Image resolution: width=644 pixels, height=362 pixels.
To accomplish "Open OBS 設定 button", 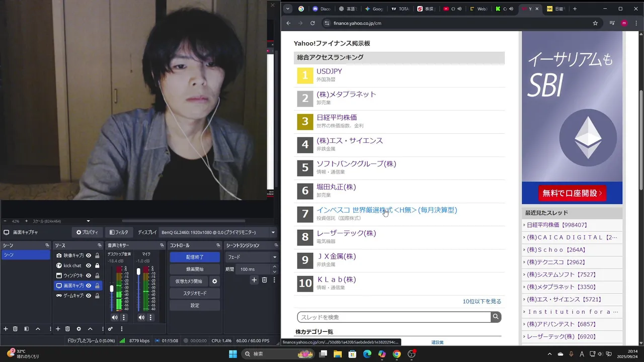I will pyautogui.click(x=195, y=305).
